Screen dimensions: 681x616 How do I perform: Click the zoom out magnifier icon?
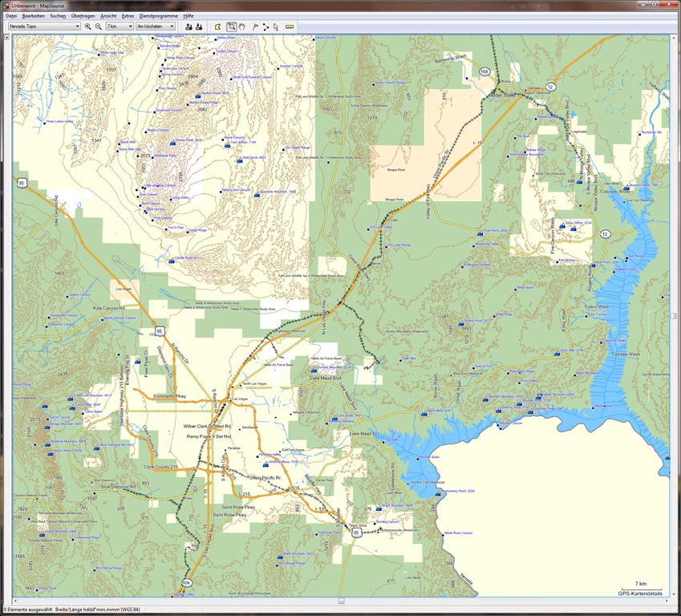click(x=98, y=26)
